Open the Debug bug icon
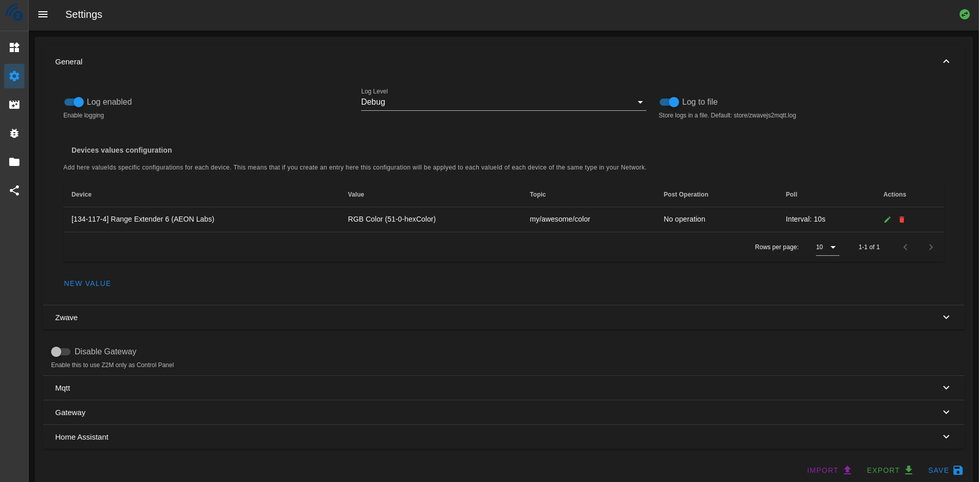The width and height of the screenshot is (980, 482). coord(14,133)
